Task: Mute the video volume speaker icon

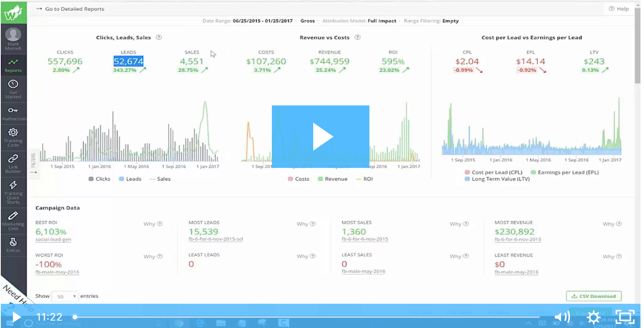Action: [562, 317]
